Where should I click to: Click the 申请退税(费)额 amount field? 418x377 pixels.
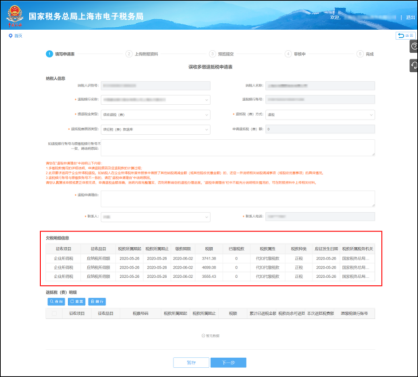coord(320,129)
